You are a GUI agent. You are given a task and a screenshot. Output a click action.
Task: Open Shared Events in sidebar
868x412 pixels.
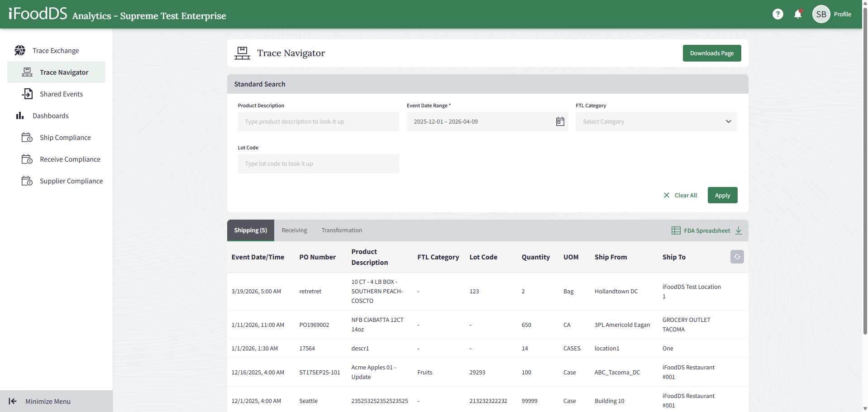61,94
